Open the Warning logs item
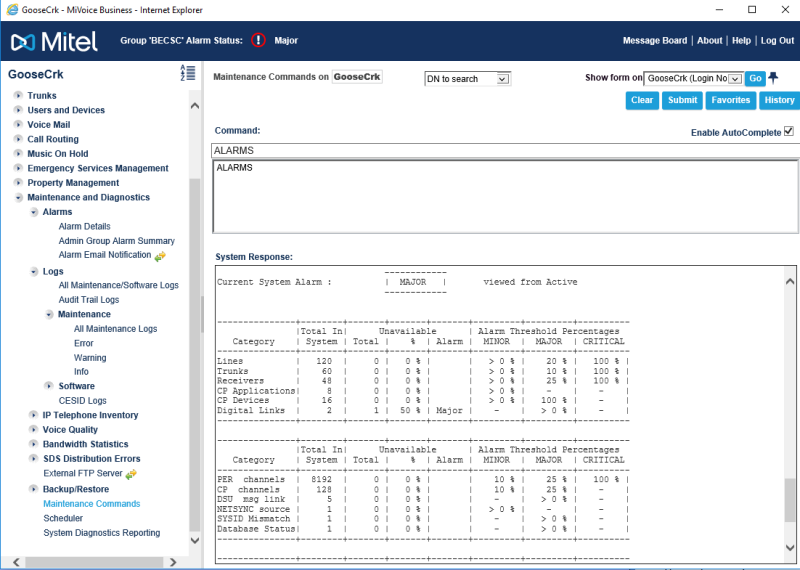 pyautogui.click(x=90, y=358)
